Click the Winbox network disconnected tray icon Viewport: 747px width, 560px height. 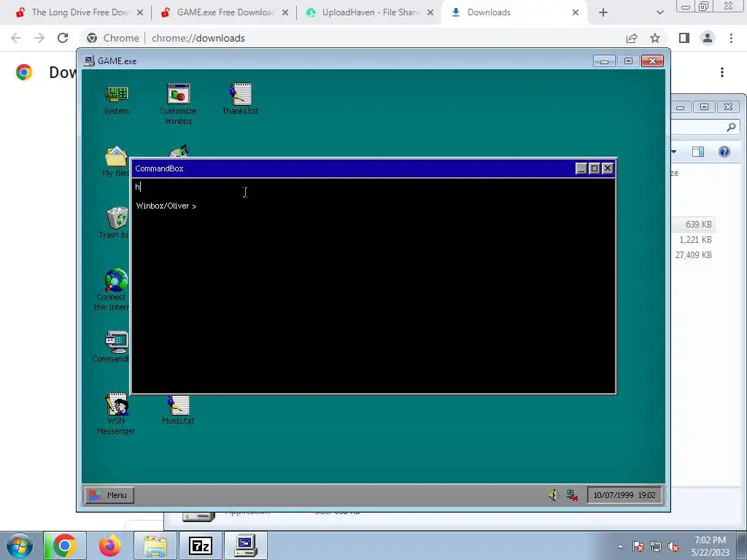tap(572, 495)
